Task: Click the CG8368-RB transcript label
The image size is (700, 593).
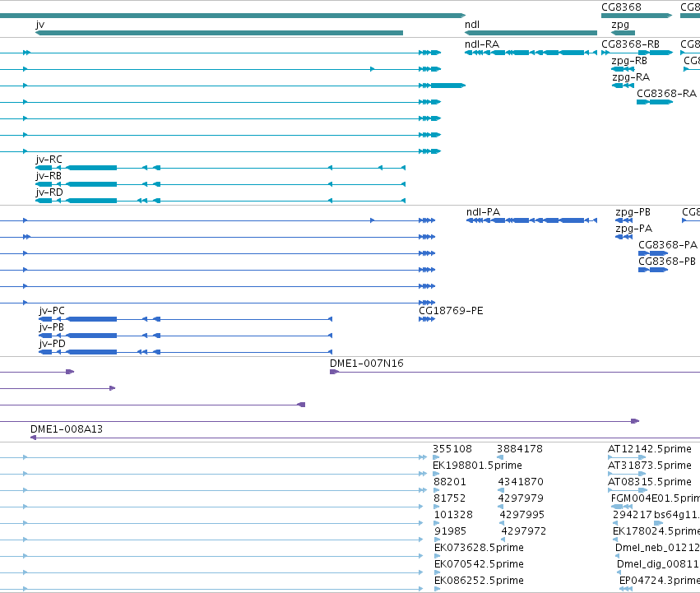Action: click(x=630, y=44)
